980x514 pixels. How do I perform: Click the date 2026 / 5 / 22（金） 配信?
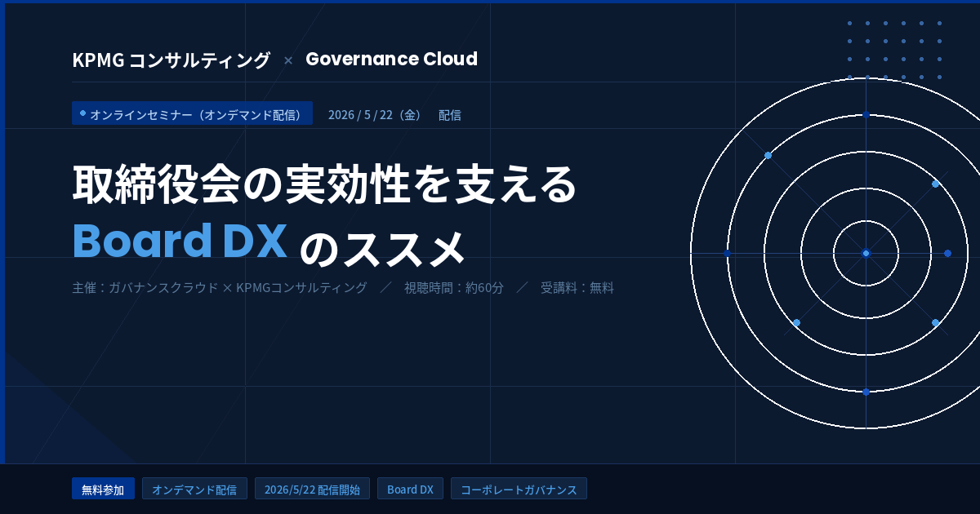click(x=394, y=115)
